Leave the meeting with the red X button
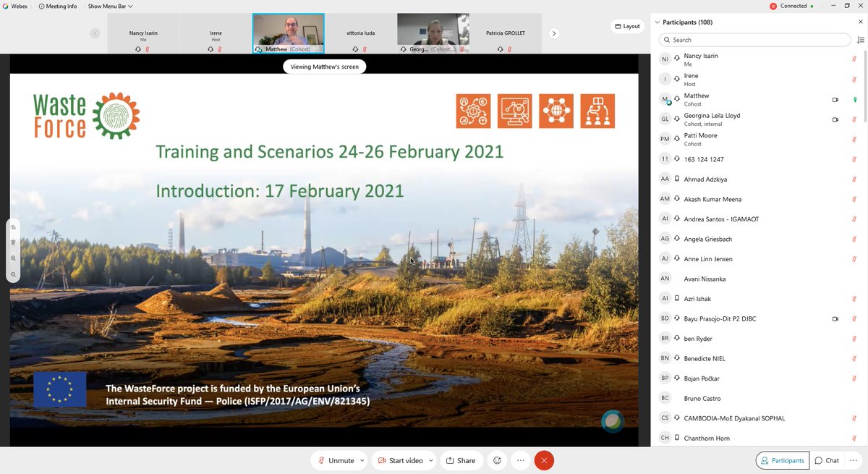 click(544, 460)
